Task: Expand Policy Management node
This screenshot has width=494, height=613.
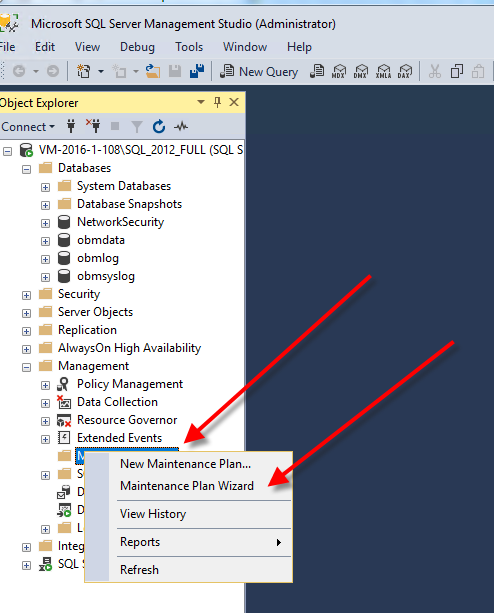Action: [45, 385]
